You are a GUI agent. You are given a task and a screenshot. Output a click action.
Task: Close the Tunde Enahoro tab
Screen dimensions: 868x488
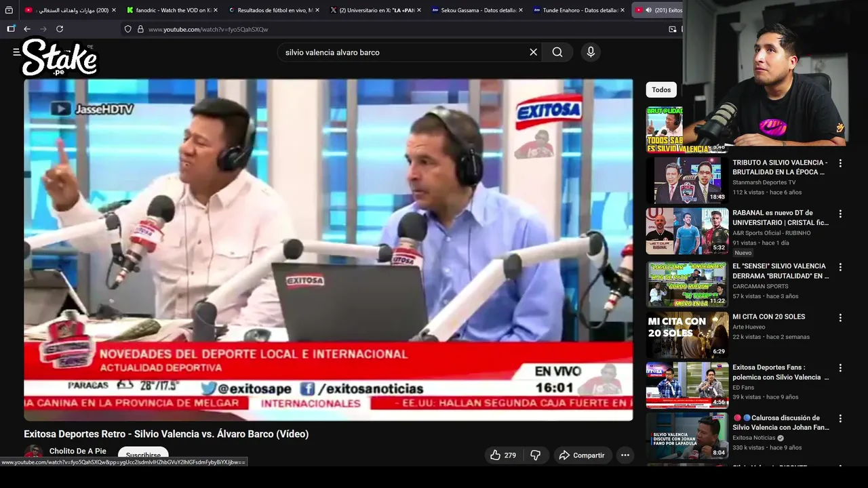tap(623, 10)
